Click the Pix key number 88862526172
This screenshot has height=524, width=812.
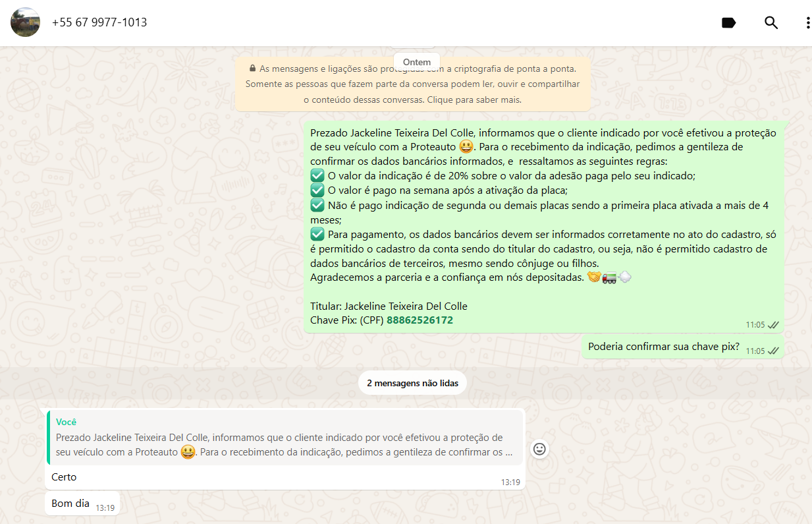(420, 320)
